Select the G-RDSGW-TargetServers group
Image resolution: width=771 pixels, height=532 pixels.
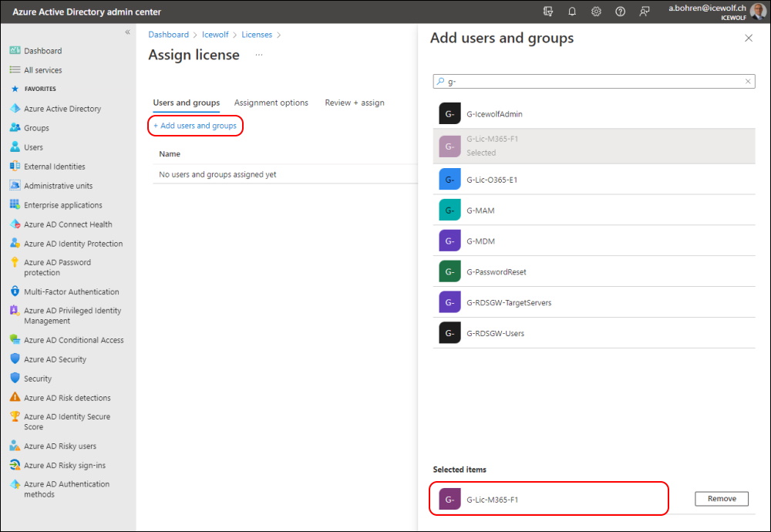pyautogui.click(x=594, y=302)
